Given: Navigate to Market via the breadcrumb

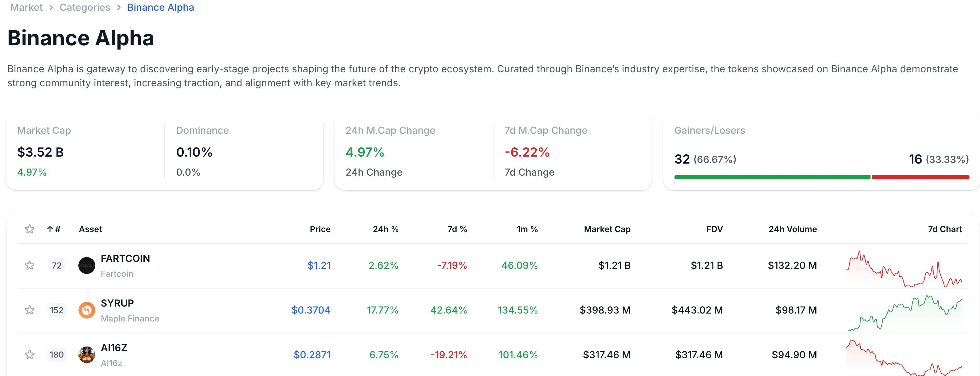Looking at the screenshot, I should pyautogui.click(x=26, y=7).
